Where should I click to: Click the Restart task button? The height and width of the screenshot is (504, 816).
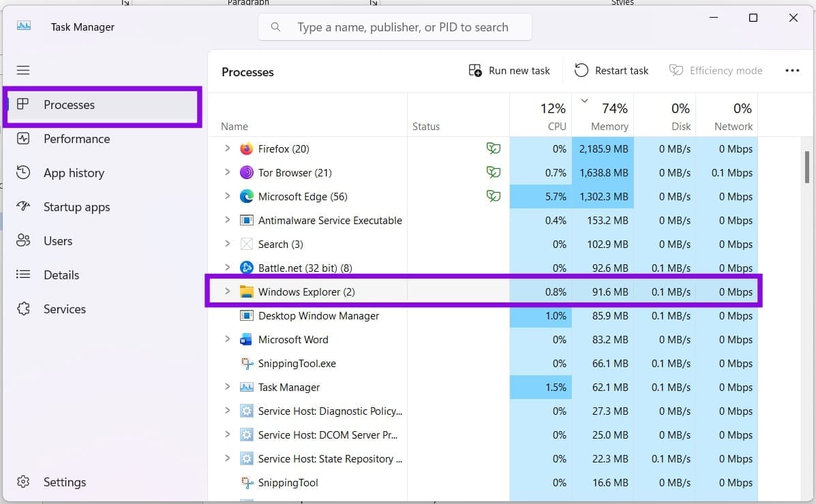click(611, 71)
